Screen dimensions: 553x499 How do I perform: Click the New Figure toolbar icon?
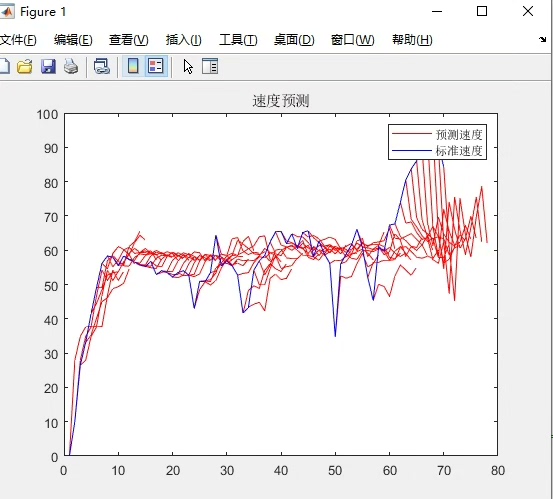pyautogui.click(x=4, y=66)
